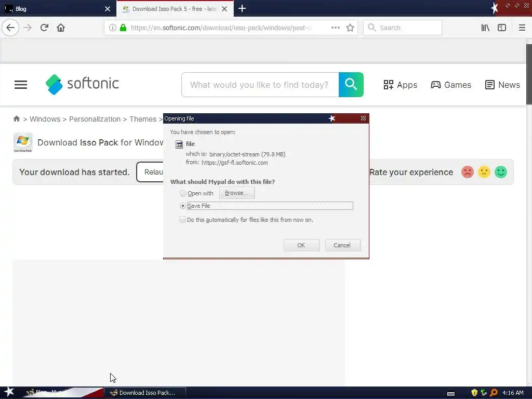The height and width of the screenshot is (399, 532).
Task: Reload the current page
Action: tap(44, 28)
